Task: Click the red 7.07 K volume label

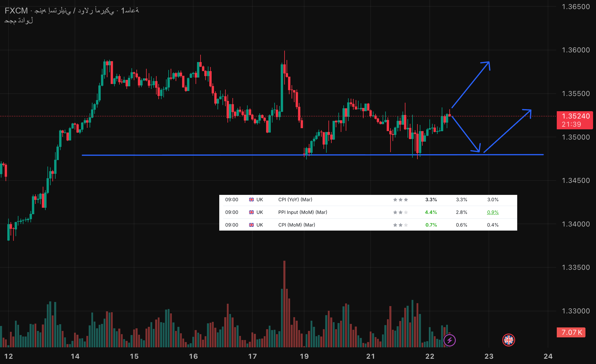Action: pos(571,332)
